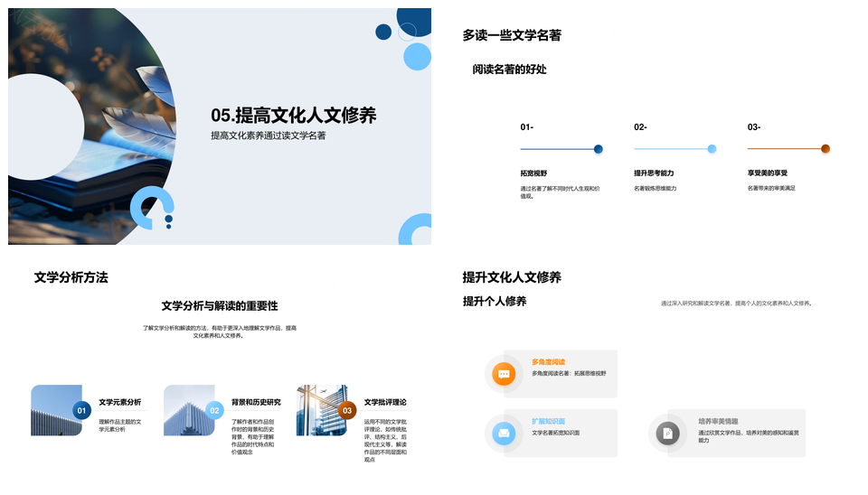Click the light blue sofa icon
Image resolution: width=868 pixels, height=495 pixels.
504,434
